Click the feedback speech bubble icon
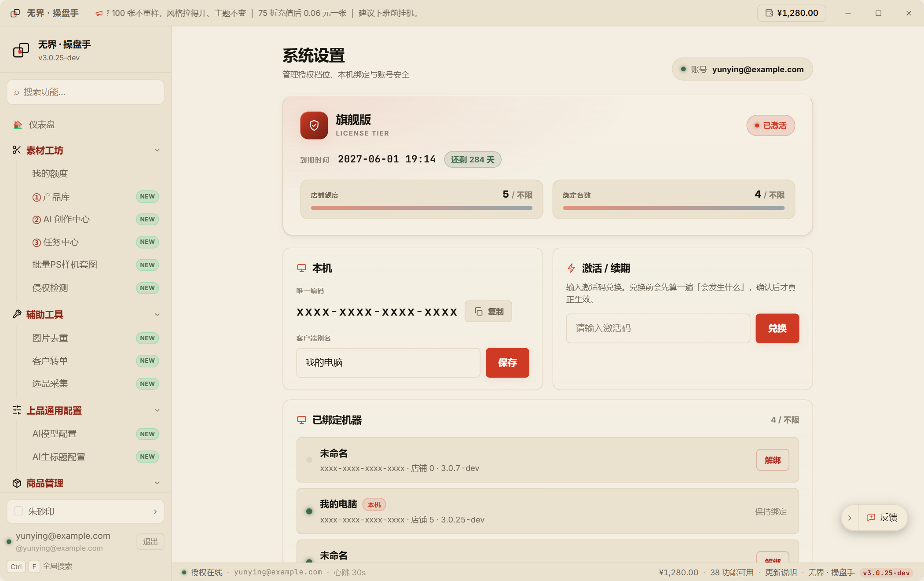 tap(871, 518)
